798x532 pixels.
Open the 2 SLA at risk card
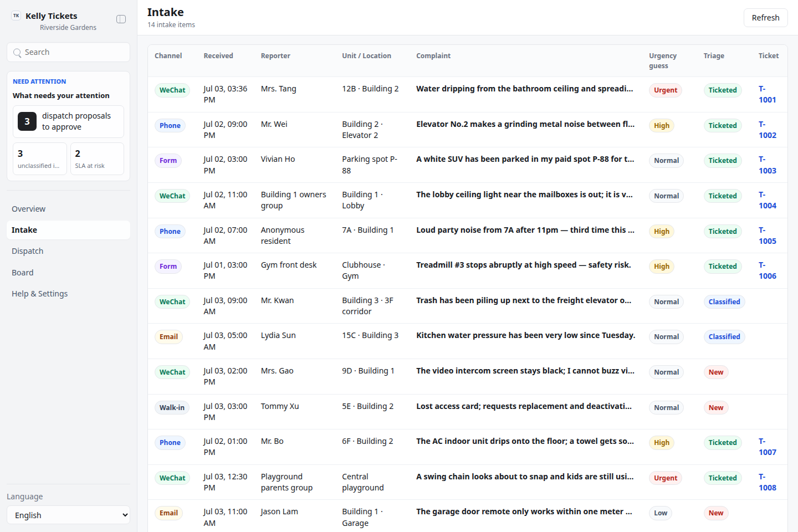[x=97, y=158]
